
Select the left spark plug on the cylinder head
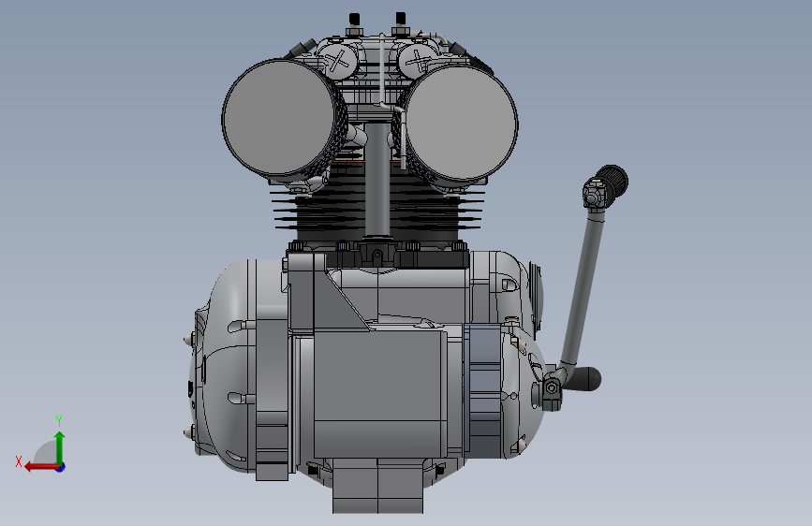tap(354, 24)
